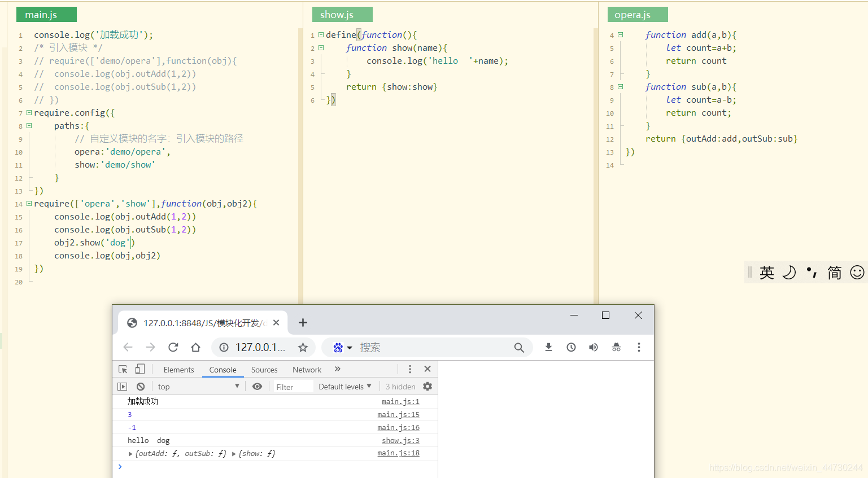Switch to the Sources tab
Image resolution: width=868 pixels, height=478 pixels.
pos(264,370)
